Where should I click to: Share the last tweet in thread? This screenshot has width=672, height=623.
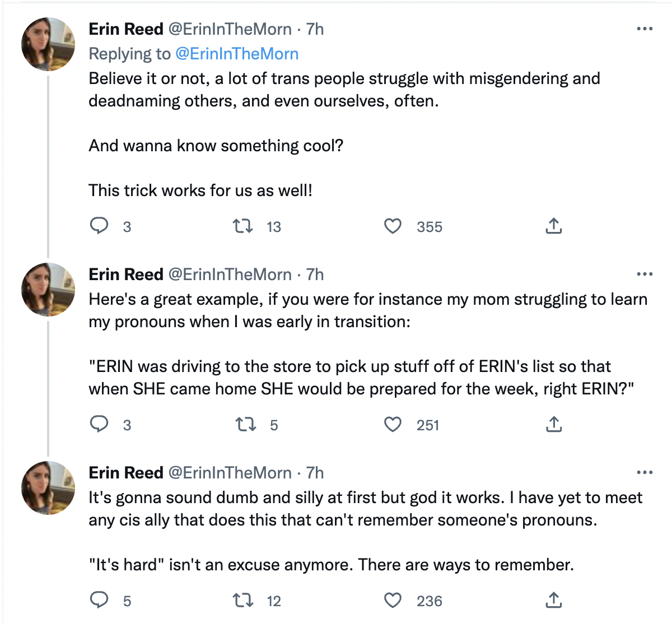click(x=553, y=600)
